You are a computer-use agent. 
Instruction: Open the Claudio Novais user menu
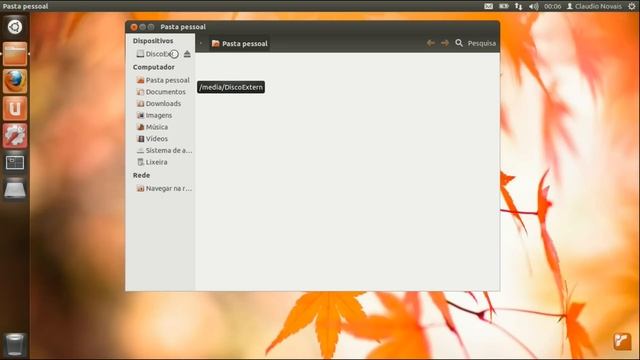(594, 6)
